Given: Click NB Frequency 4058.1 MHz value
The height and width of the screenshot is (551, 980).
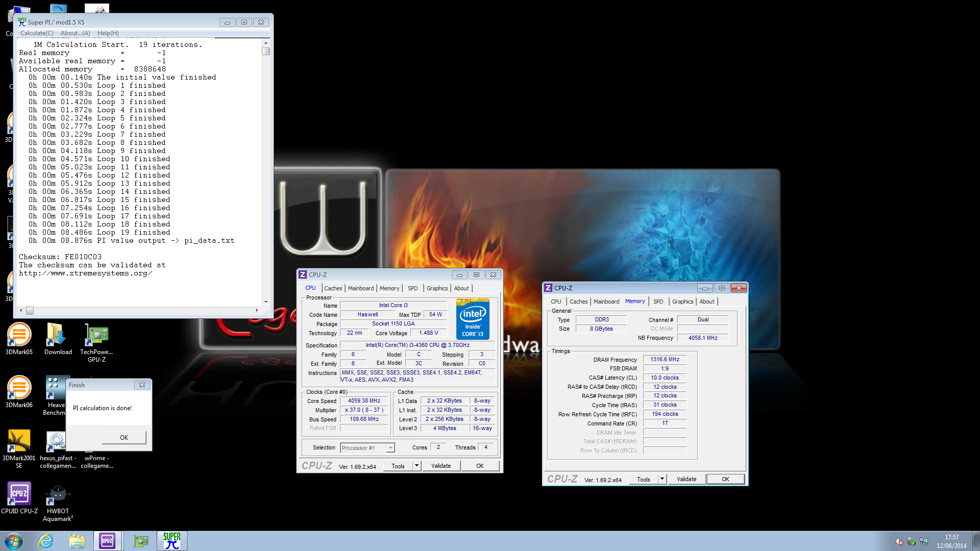Looking at the screenshot, I should tap(703, 338).
